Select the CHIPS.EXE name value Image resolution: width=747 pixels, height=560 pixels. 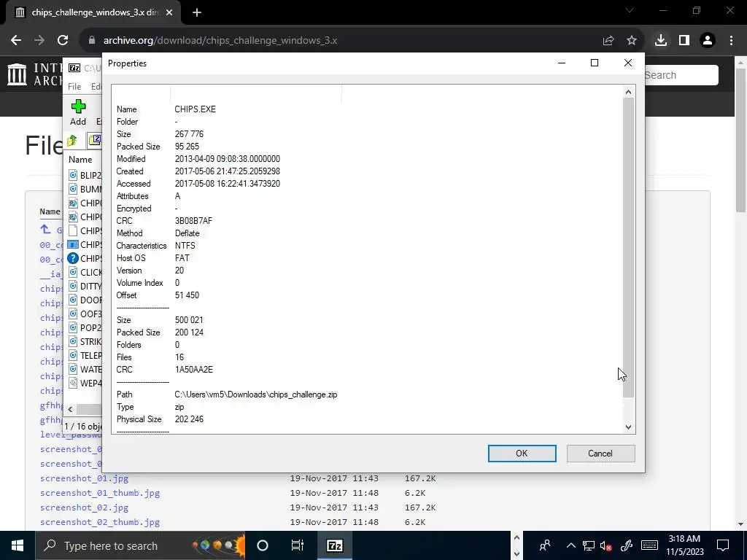pos(196,109)
